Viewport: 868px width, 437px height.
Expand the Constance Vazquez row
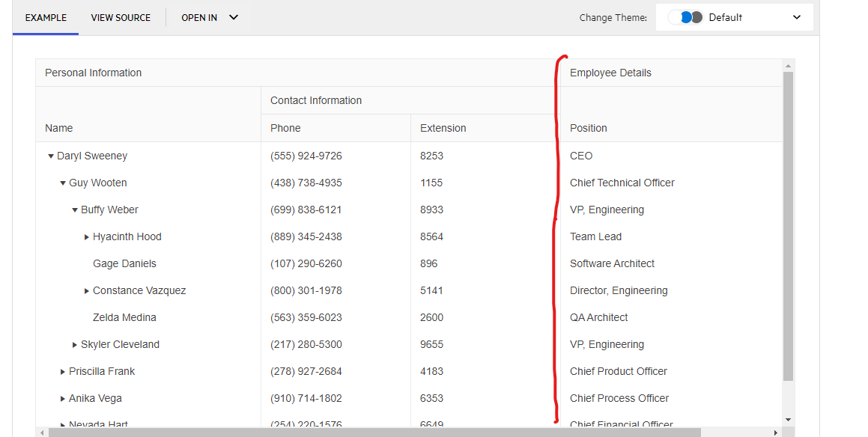click(x=87, y=291)
